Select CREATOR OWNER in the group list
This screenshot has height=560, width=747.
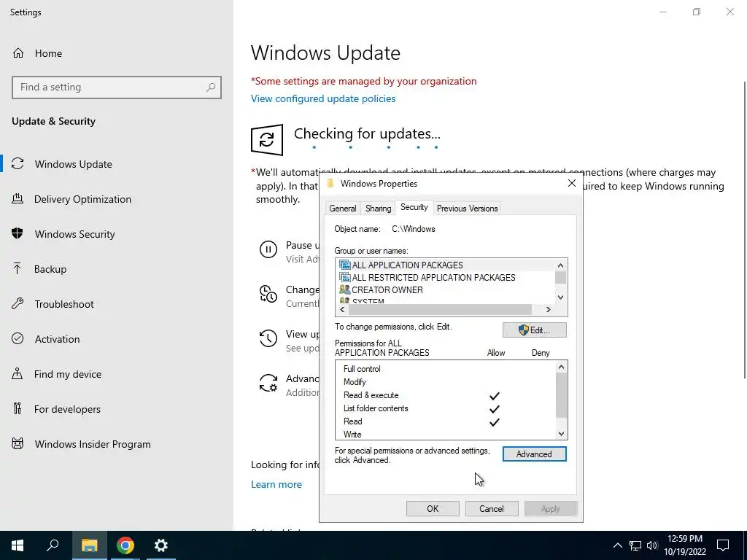(x=387, y=289)
